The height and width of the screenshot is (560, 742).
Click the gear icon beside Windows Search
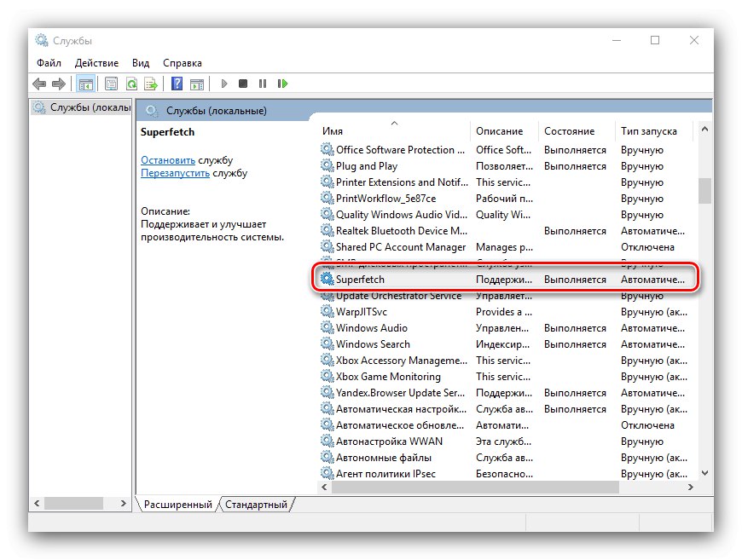click(x=327, y=344)
